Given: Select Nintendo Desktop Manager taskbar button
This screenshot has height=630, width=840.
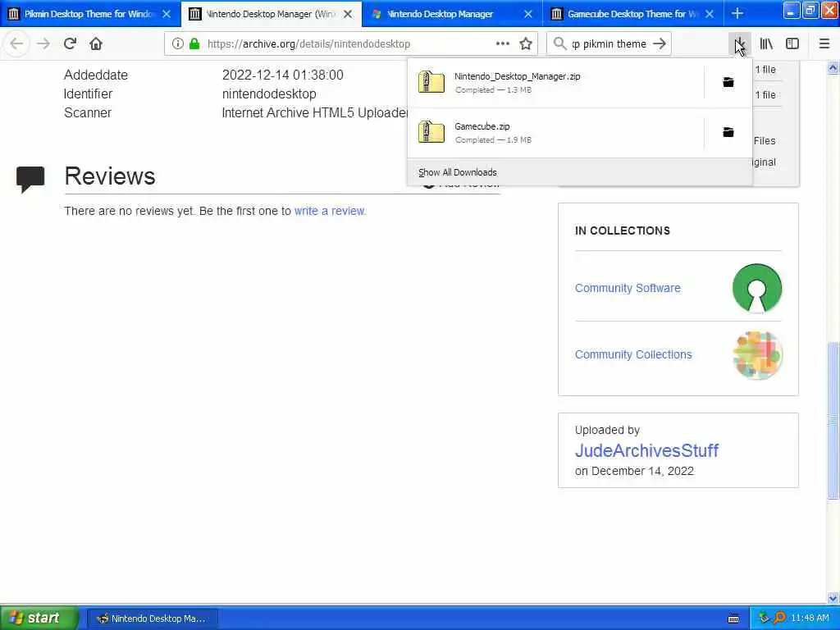Looking at the screenshot, I should [152, 619].
